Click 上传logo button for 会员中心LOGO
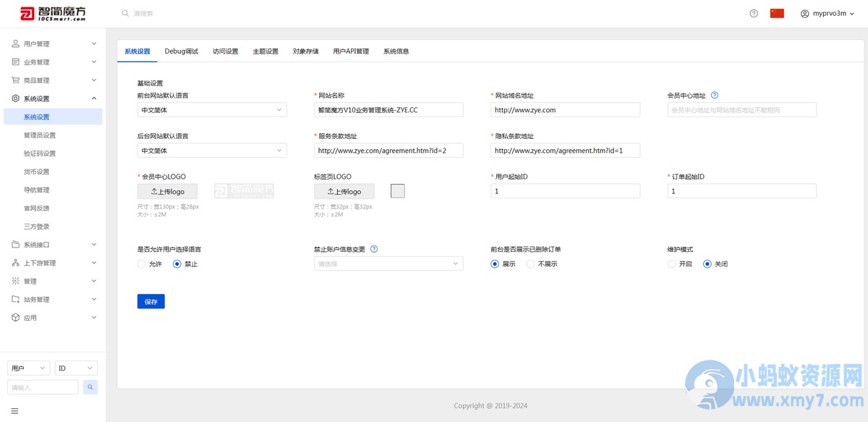This screenshot has height=422, width=868. tap(167, 191)
